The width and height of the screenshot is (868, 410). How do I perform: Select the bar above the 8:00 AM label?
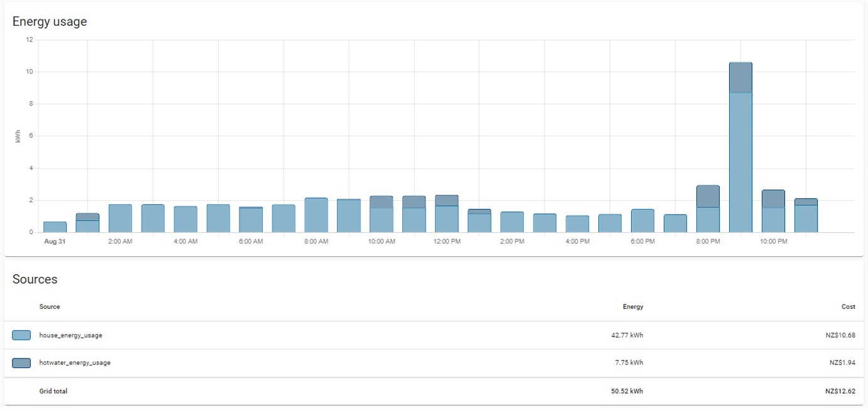click(316, 215)
